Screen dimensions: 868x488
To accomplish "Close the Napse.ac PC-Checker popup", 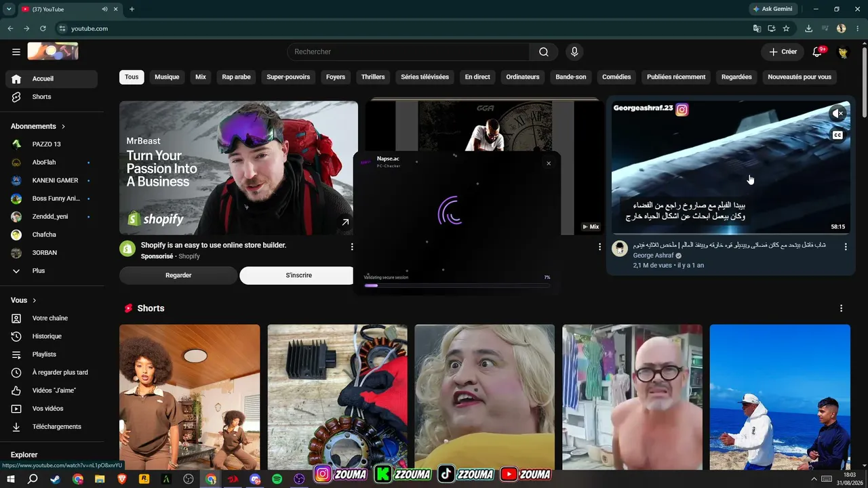I will tap(549, 163).
